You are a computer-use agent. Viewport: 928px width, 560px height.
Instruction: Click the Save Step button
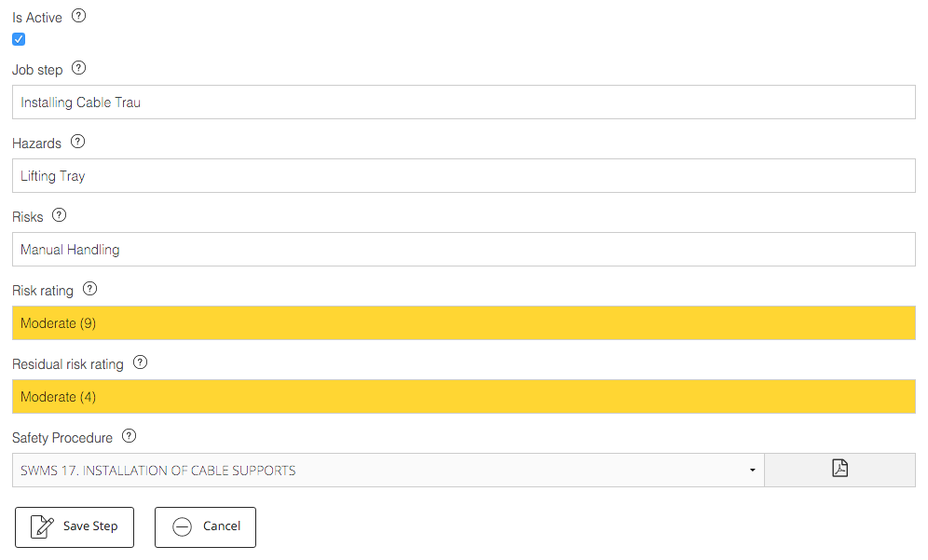click(75, 526)
